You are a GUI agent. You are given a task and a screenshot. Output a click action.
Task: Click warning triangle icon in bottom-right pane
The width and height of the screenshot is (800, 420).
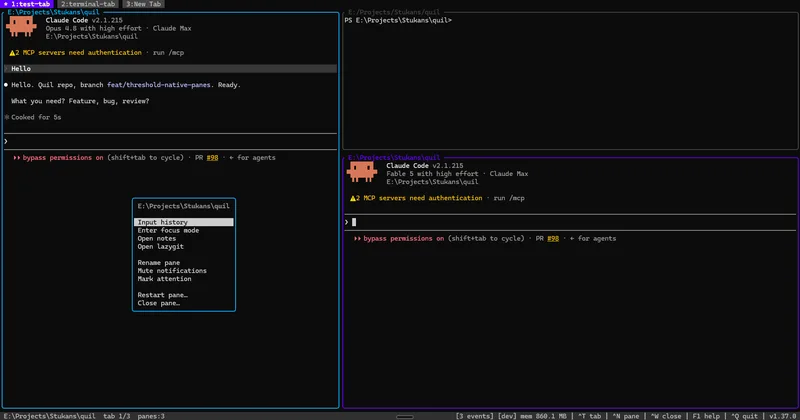[x=353, y=198]
